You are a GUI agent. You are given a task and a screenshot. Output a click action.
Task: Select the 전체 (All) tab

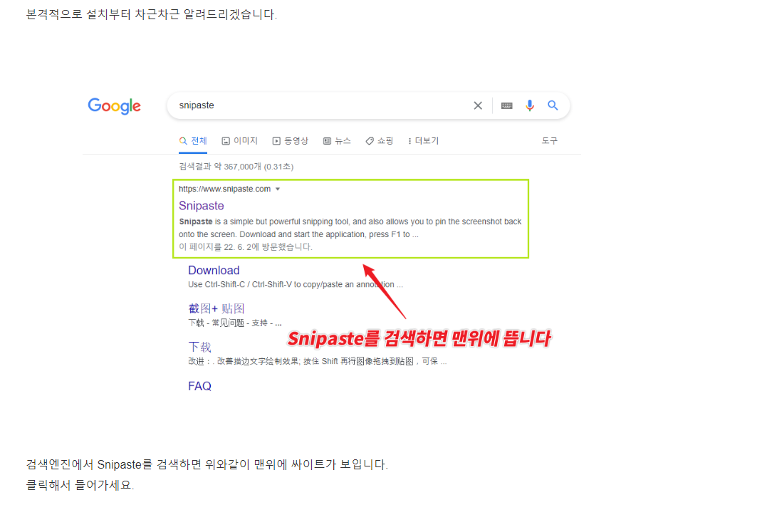coord(193,141)
